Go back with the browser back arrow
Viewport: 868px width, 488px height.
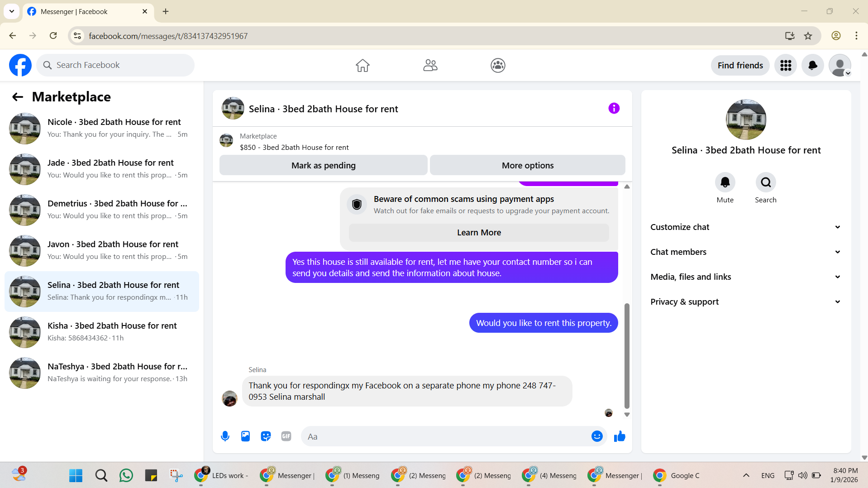pyautogui.click(x=13, y=36)
